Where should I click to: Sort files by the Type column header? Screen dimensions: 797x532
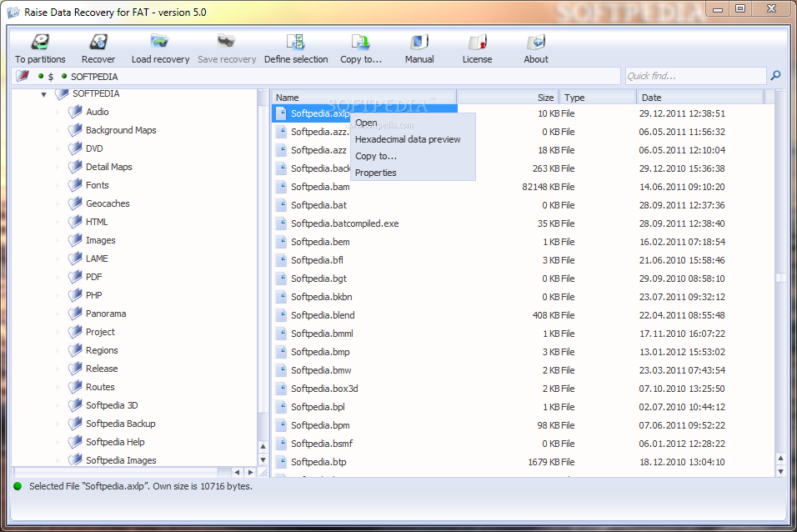click(598, 97)
